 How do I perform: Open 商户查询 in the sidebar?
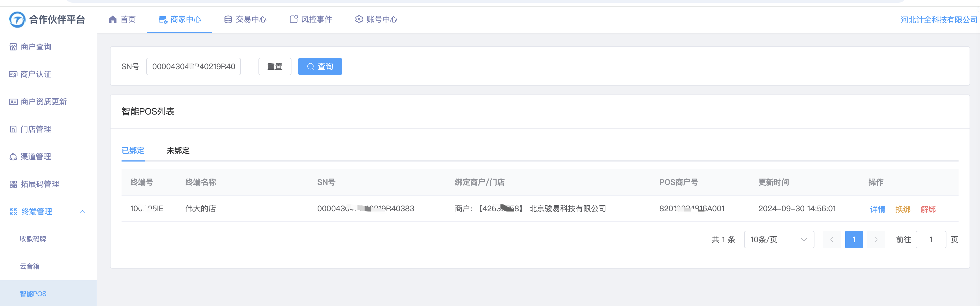pyautogui.click(x=36, y=47)
